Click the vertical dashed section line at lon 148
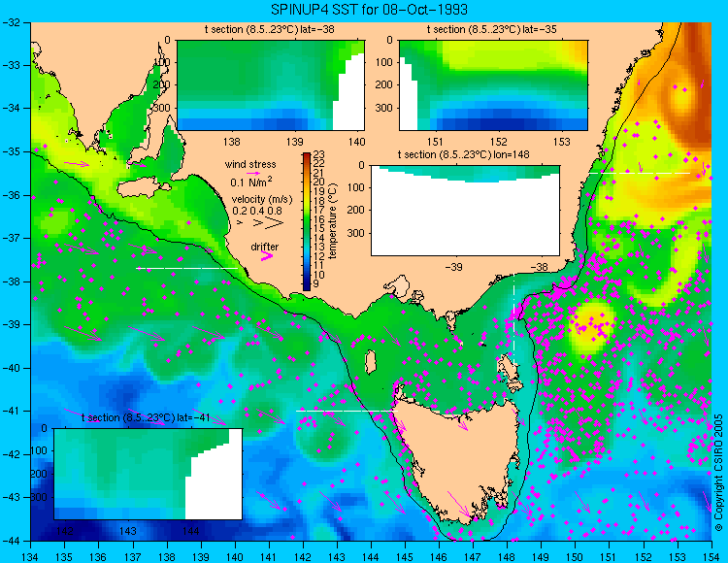The image size is (728, 563). point(513,320)
